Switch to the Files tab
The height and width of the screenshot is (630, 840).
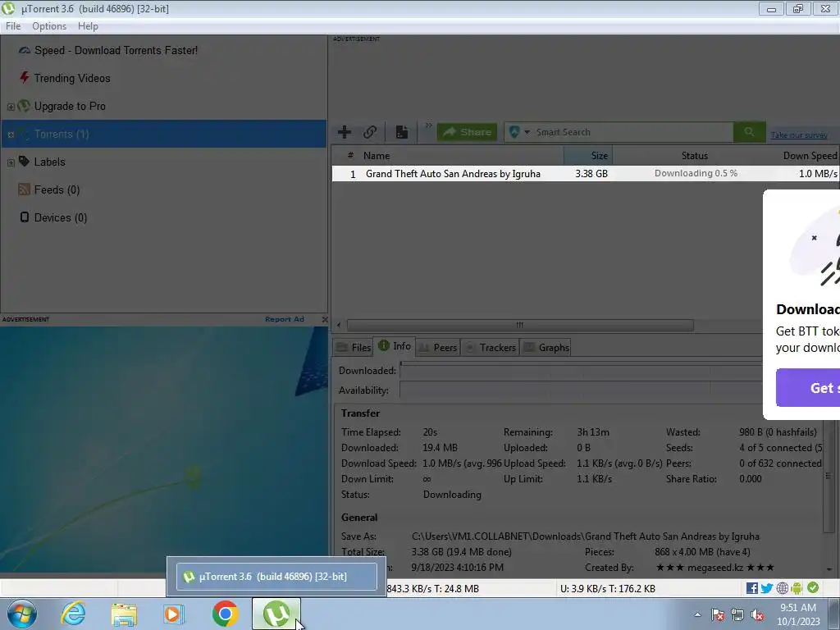[353, 348]
